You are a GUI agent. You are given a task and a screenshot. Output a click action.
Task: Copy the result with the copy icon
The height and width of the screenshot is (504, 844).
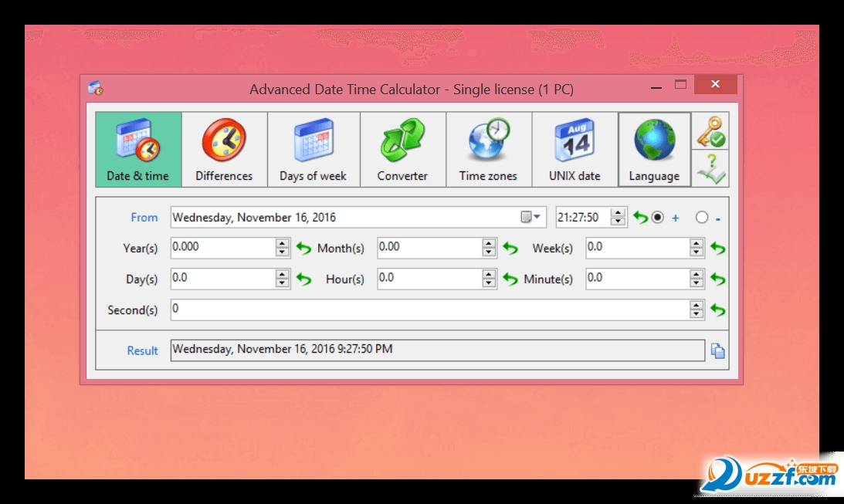717,350
